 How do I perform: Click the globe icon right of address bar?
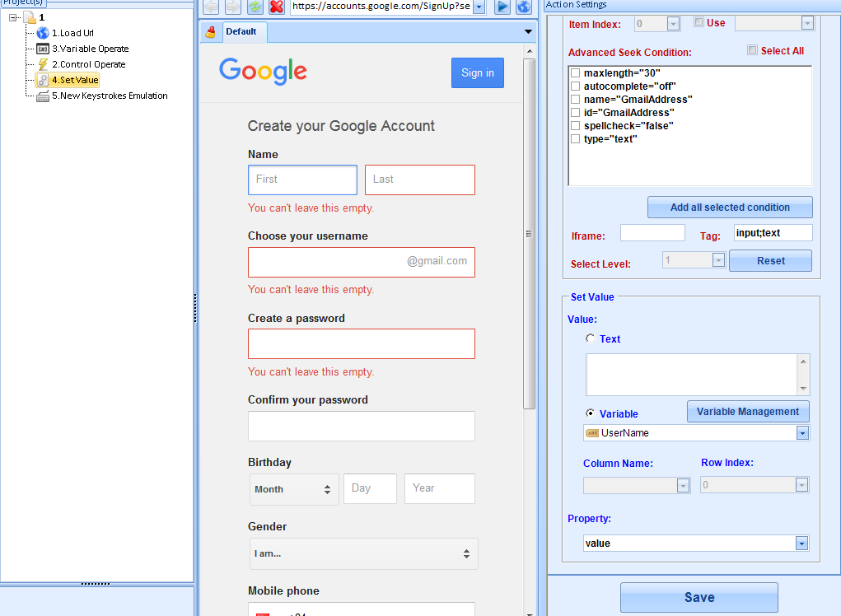point(524,7)
